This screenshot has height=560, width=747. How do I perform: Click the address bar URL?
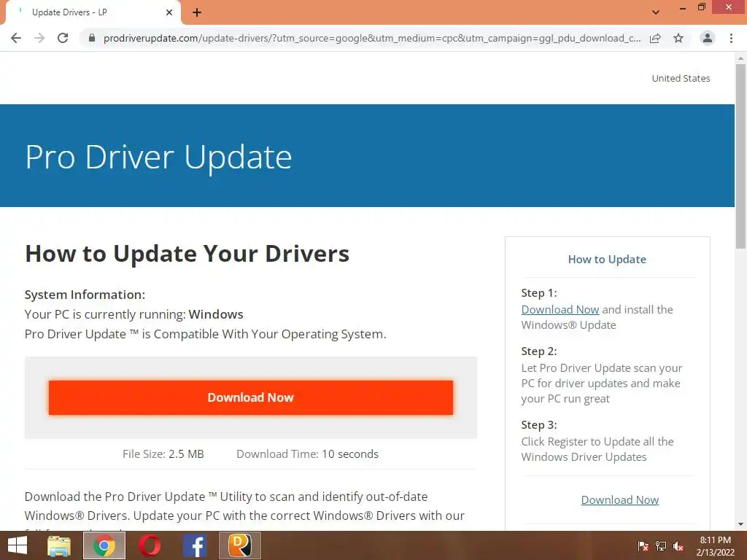click(x=371, y=38)
